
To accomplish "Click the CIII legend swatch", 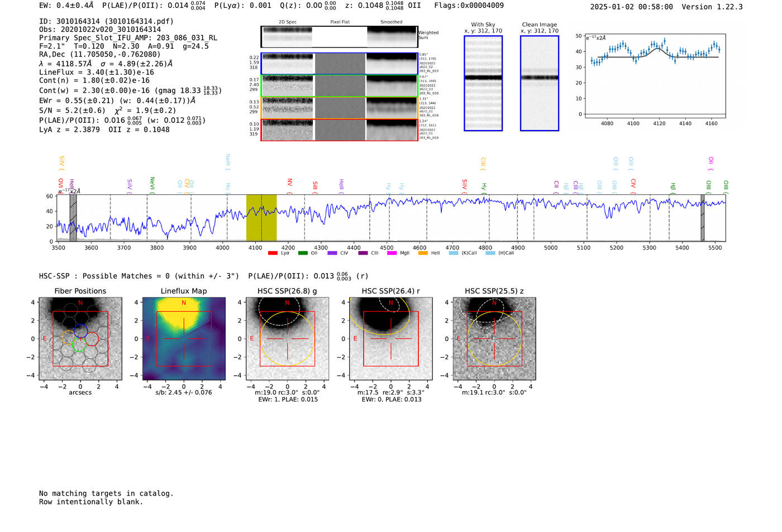I will (363, 253).
